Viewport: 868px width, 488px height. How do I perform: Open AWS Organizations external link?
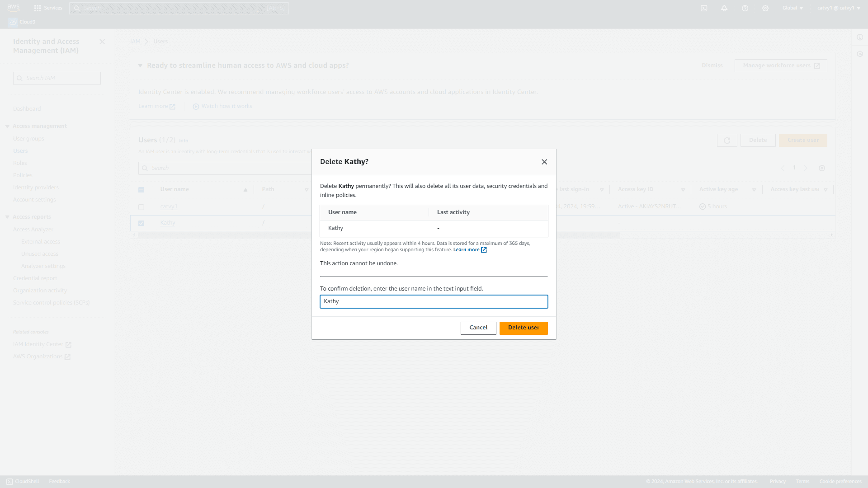[42, 357]
